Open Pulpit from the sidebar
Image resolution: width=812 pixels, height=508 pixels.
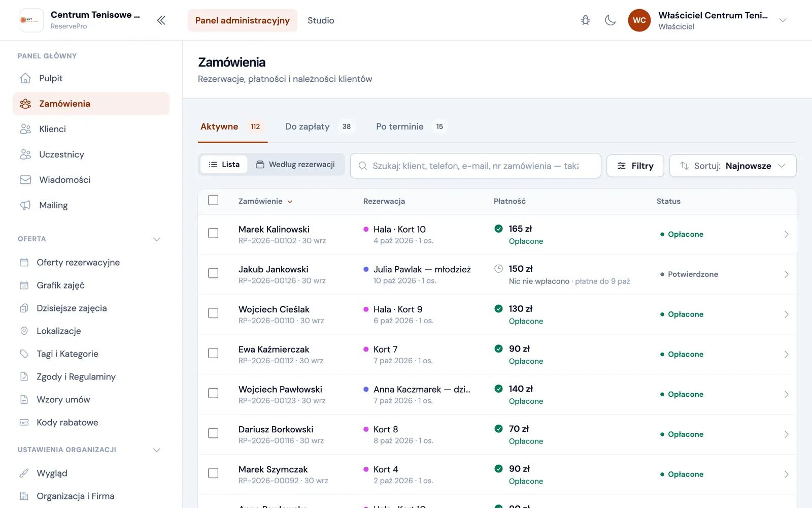click(91, 78)
